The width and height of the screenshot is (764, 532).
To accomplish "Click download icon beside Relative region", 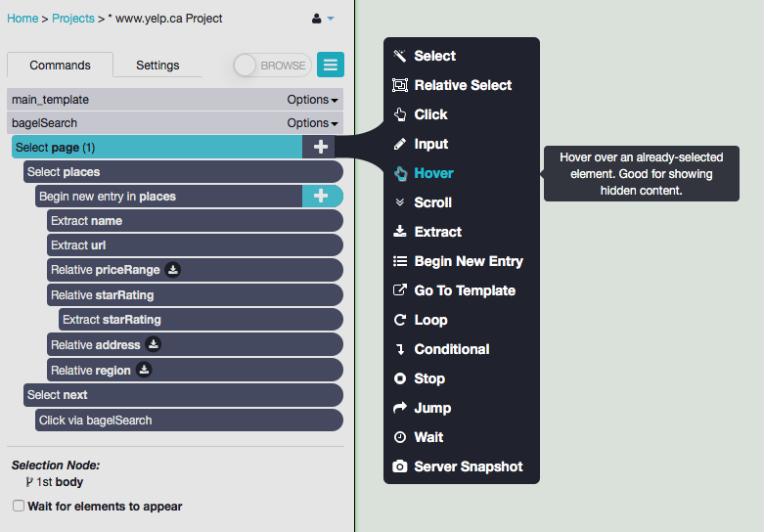I will coord(144,370).
